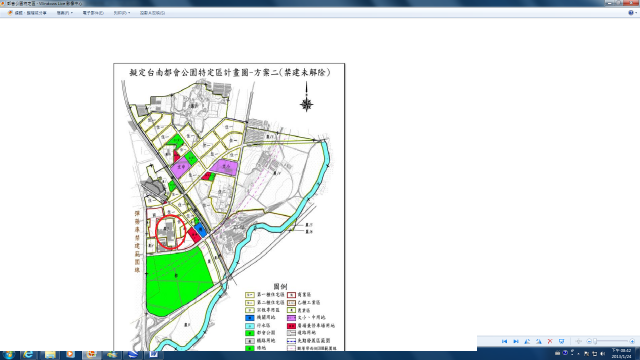Open the Help icon in the toolbar
This screenshot has height=360, width=640.
pyautogui.click(x=631, y=13)
